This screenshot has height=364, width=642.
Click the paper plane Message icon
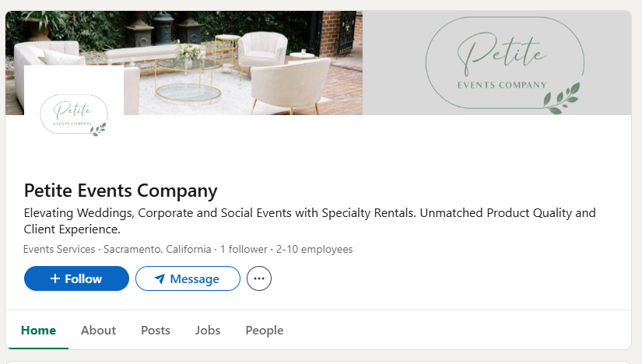(x=160, y=278)
